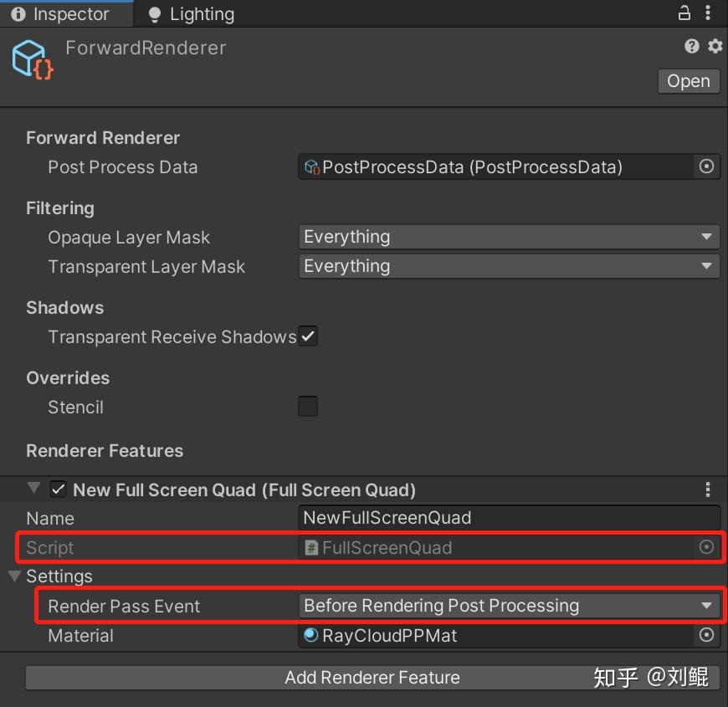Image resolution: width=728 pixels, height=707 pixels.
Task: Open the inspector settings gear icon
Action: 715,46
